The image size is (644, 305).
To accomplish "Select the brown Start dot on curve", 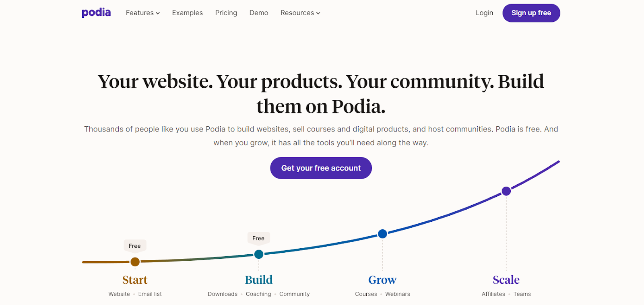I will [x=135, y=262].
